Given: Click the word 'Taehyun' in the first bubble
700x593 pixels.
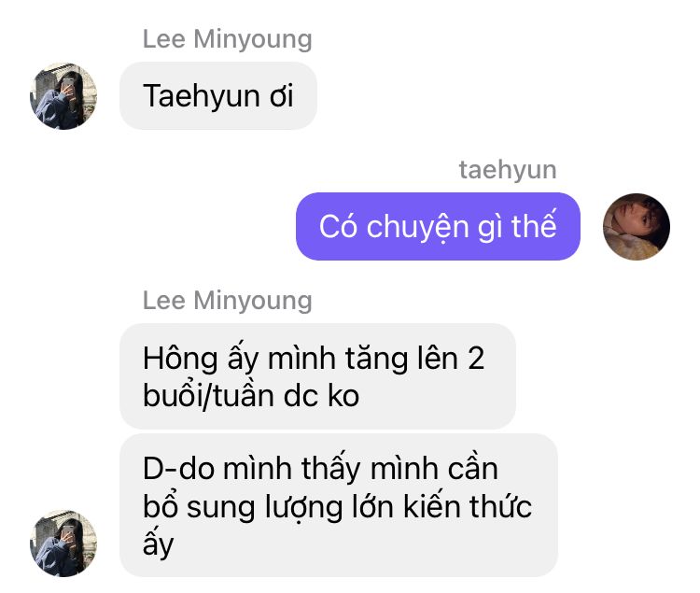Looking at the screenshot, I should (x=202, y=96).
